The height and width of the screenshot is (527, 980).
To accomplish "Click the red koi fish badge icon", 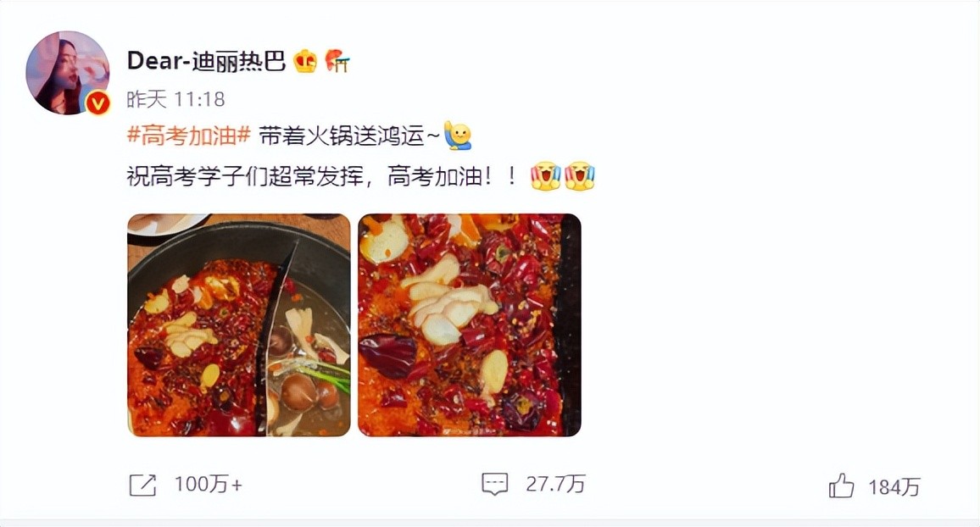I will pyautogui.click(x=337, y=61).
